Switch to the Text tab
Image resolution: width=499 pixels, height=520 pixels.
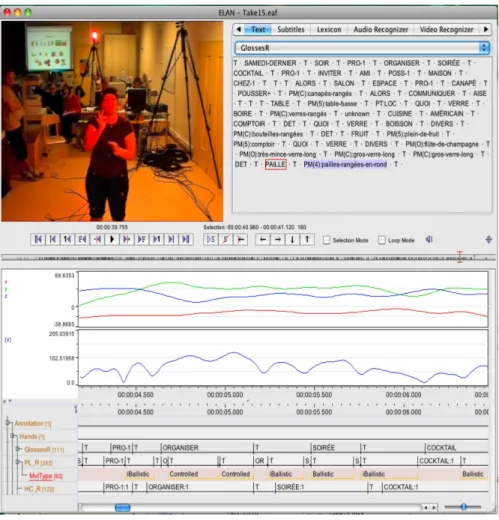point(258,29)
